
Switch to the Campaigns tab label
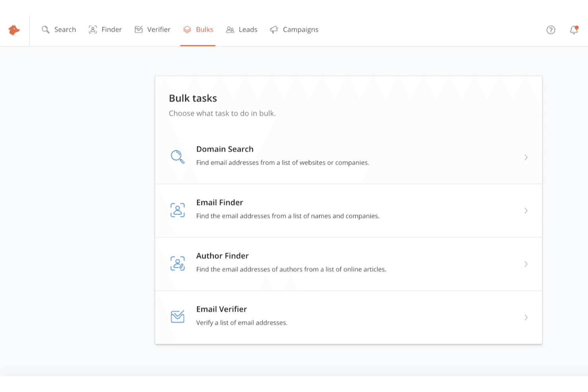click(301, 30)
